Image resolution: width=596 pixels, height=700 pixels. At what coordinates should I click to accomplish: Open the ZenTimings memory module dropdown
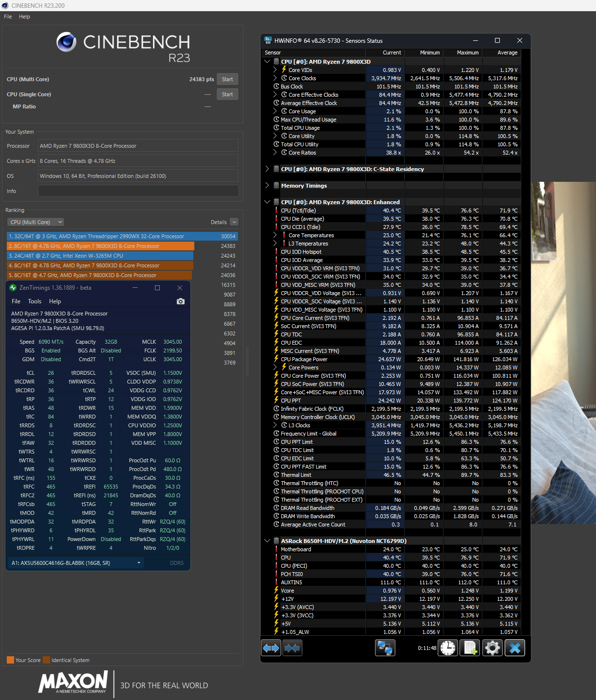click(76, 563)
